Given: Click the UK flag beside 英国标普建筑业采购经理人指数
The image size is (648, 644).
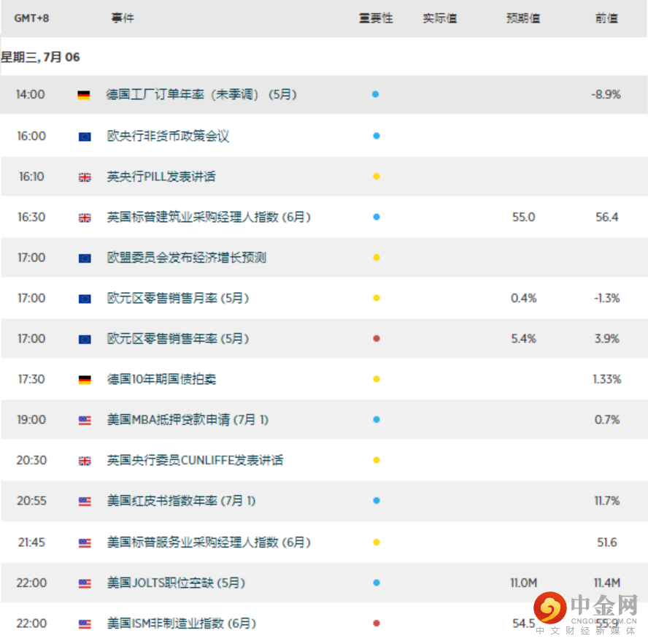Looking at the screenshot, I should (85, 218).
